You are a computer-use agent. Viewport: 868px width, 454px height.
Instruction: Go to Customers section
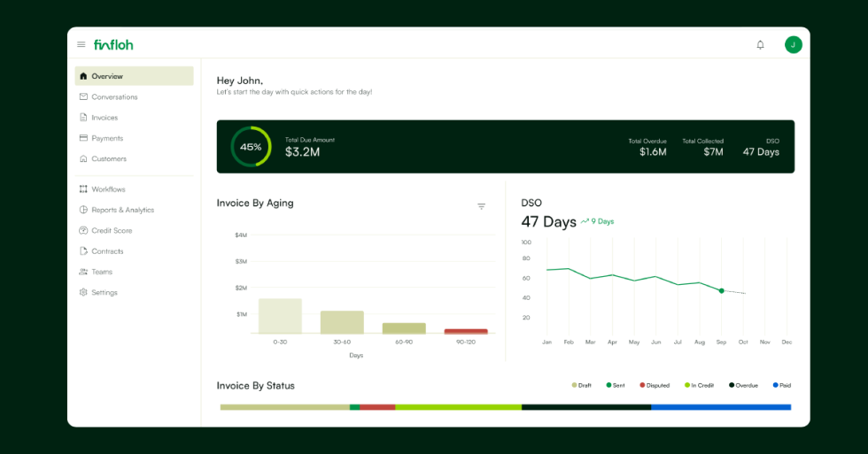click(109, 159)
